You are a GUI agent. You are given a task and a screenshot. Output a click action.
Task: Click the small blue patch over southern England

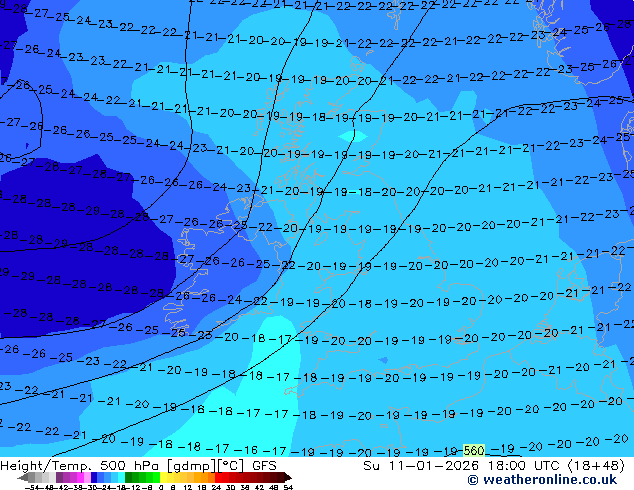click(x=383, y=360)
